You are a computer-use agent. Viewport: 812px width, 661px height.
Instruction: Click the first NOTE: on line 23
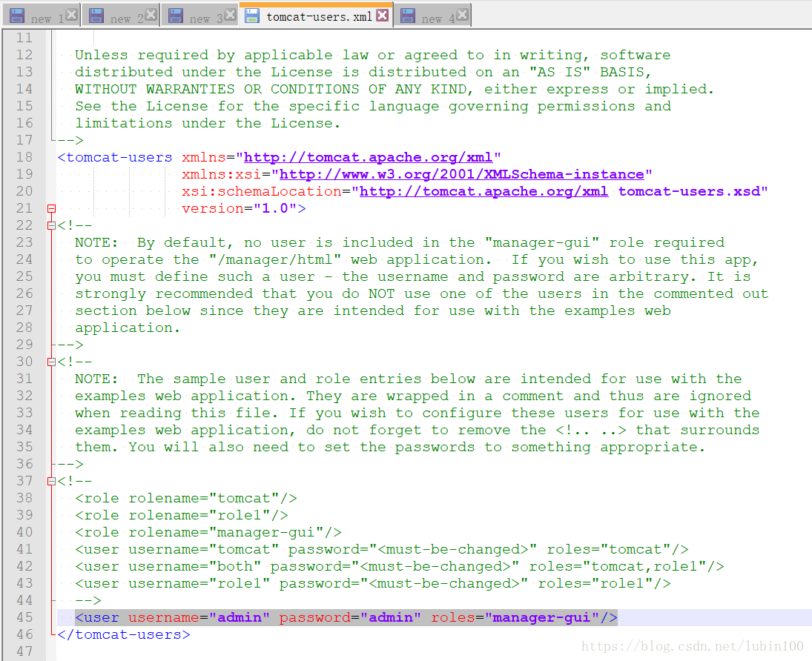(97, 243)
